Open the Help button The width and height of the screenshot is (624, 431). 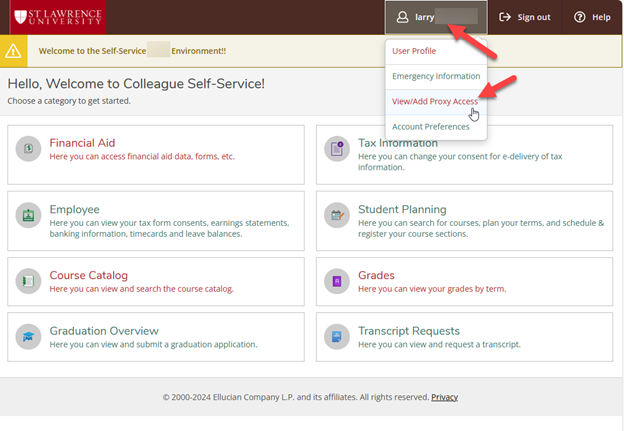tap(592, 17)
